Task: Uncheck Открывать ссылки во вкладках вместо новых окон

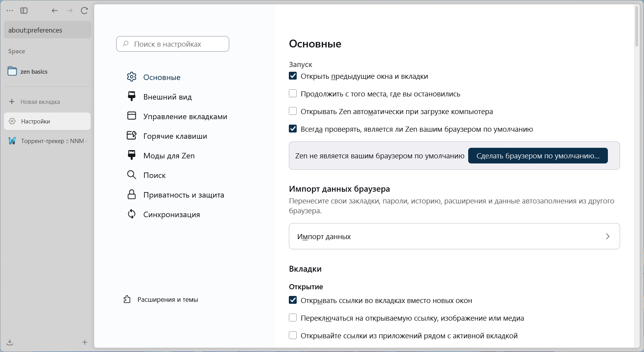Action: click(293, 300)
